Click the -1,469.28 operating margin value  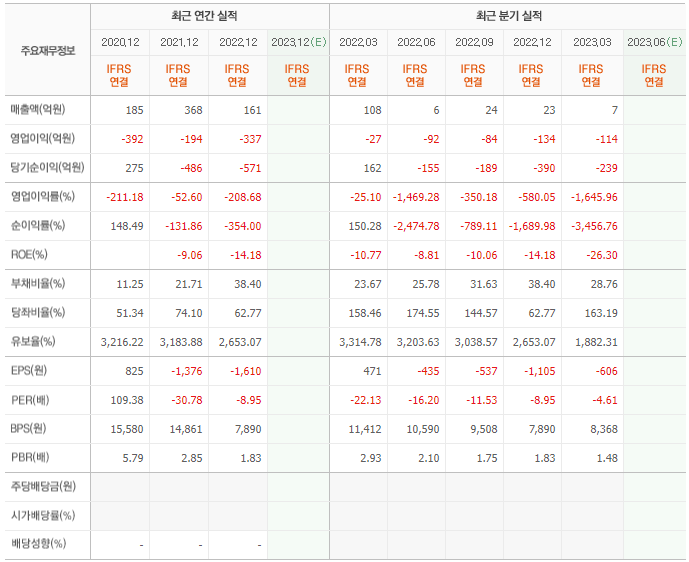(x=416, y=197)
